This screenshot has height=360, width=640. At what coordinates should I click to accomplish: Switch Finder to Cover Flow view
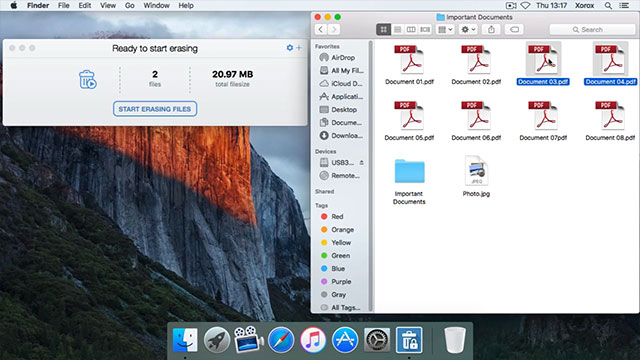[425, 29]
